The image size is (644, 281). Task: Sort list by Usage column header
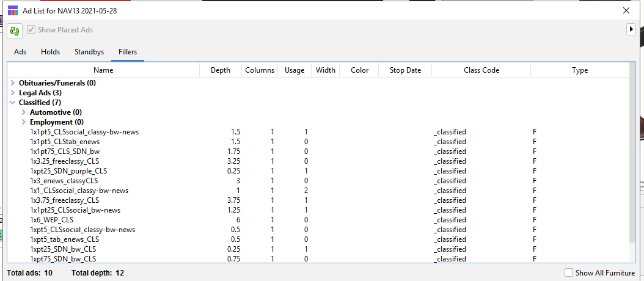click(294, 70)
